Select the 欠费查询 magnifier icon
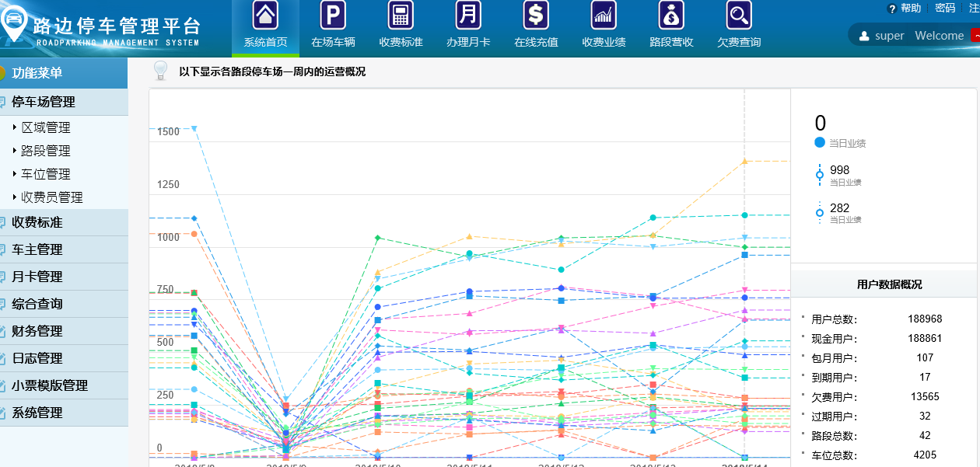980x467 pixels. 739,16
